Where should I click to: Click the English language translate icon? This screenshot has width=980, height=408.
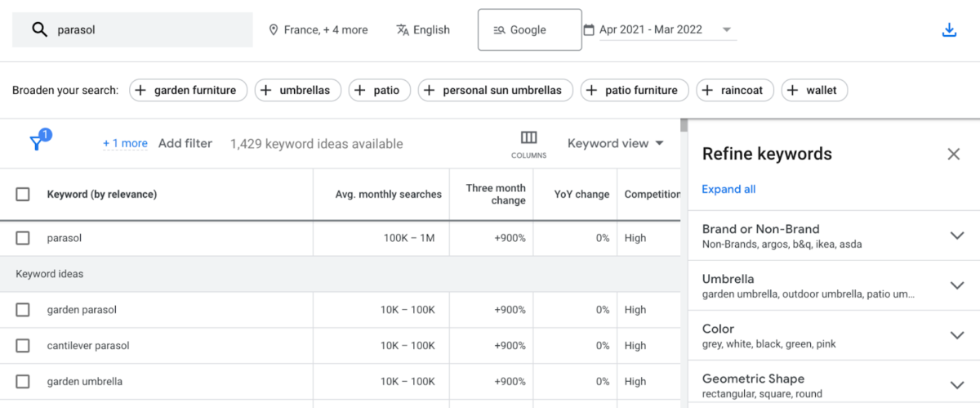[403, 30]
